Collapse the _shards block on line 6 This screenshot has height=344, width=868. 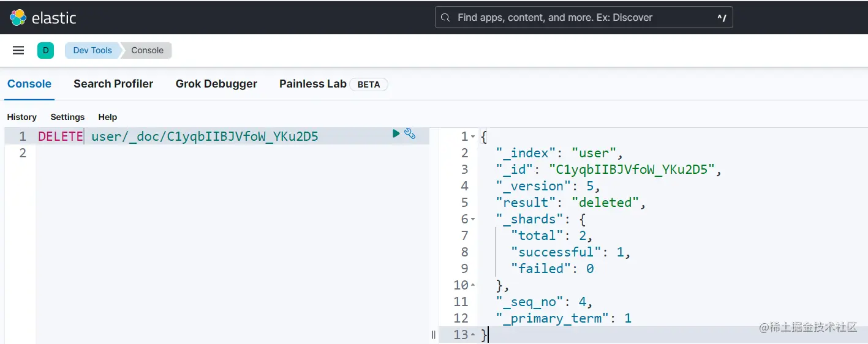[x=473, y=219]
